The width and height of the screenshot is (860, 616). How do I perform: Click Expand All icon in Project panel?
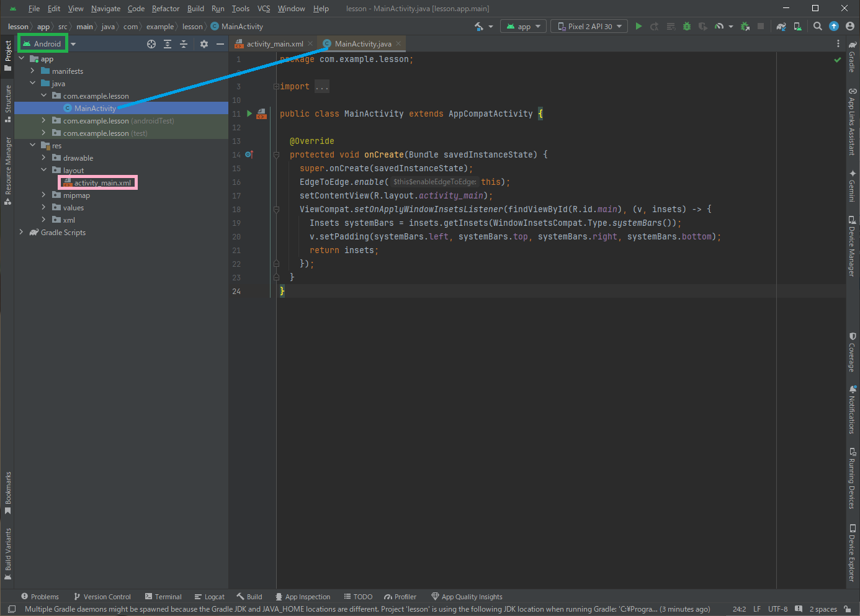tap(168, 44)
